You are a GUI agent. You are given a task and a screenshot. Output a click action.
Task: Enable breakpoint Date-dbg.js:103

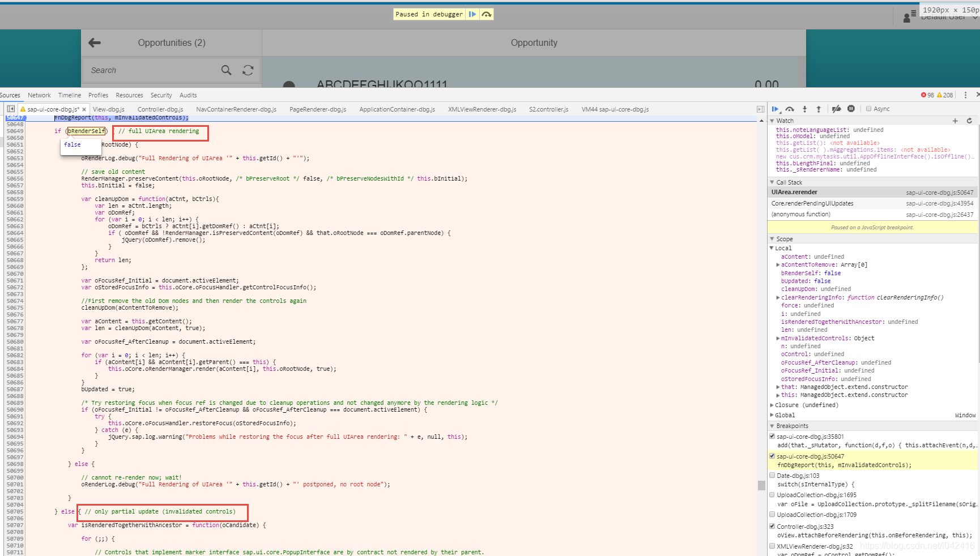(x=772, y=476)
